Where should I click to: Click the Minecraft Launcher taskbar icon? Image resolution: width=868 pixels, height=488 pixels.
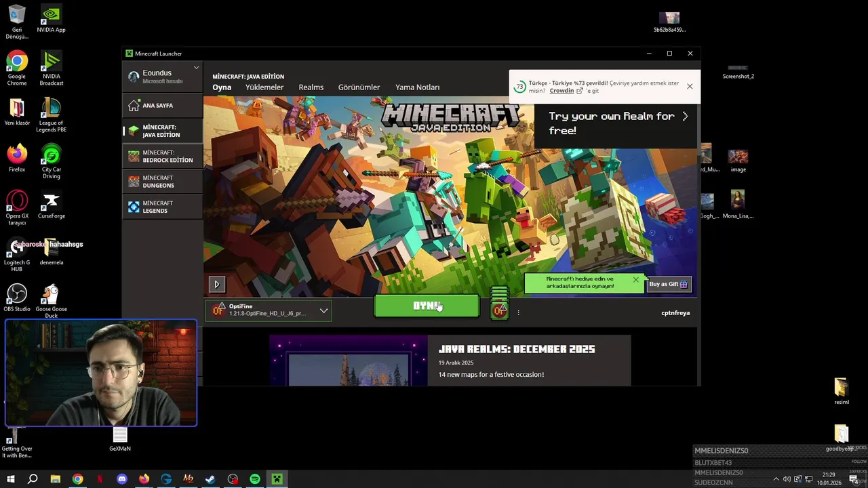tap(277, 479)
